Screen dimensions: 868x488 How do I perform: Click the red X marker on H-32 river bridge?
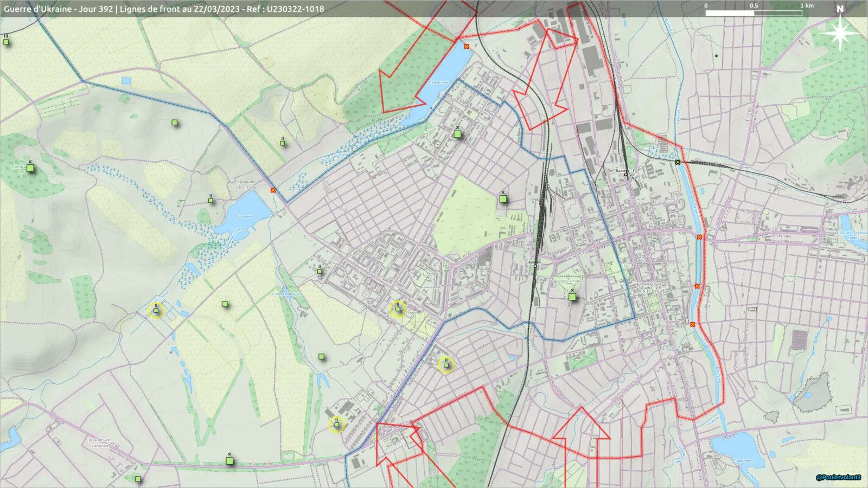[699, 237]
